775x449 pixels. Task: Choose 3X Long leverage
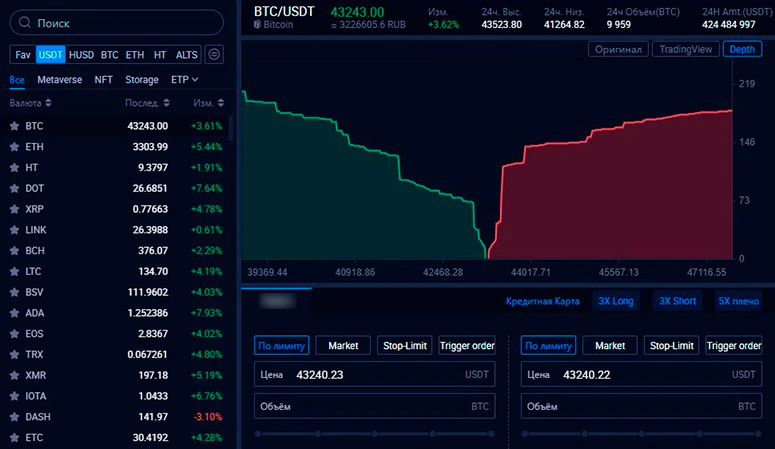(616, 301)
